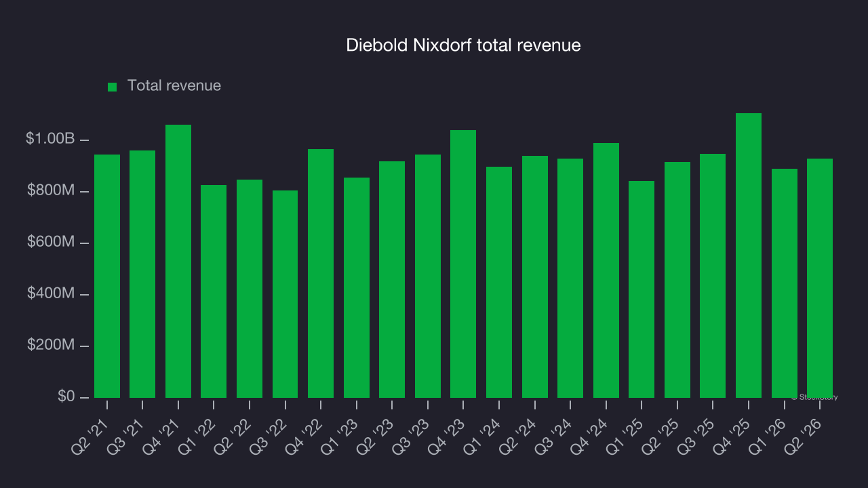This screenshot has height=488, width=868.
Task: Select the '$200M' y-axis label
Action: (x=51, y=346)
